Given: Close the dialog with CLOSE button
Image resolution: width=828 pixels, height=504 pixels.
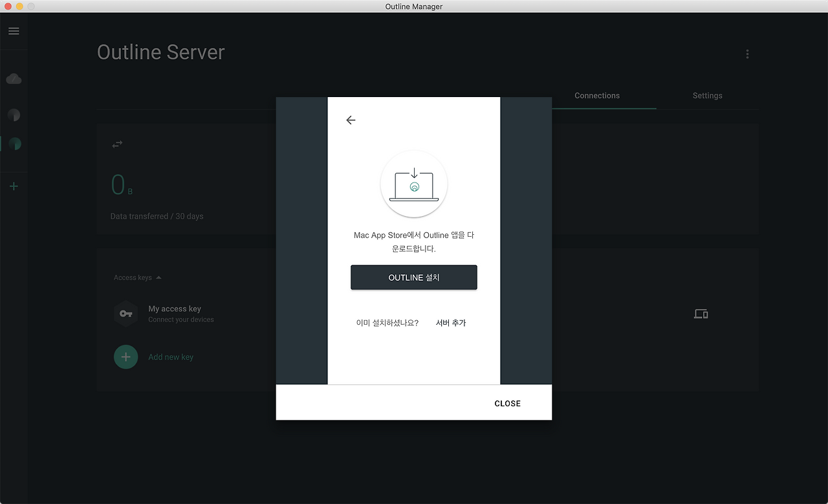Looking at the screenshot, I should tap(508, 403).
